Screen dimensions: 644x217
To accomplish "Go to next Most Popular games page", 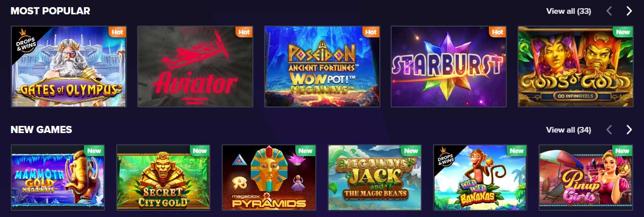I will (629, 11).
